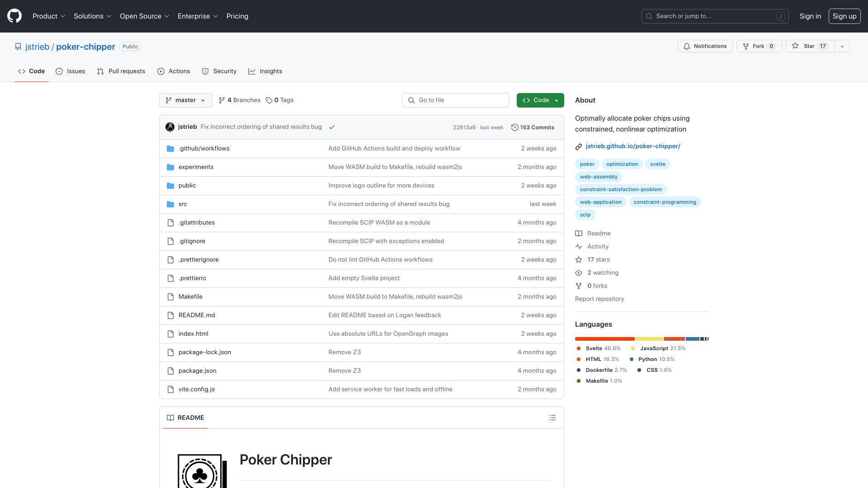Expand the Enterprise menu
The width and height of the screenshot is (868, 488).
coord(198,16)
